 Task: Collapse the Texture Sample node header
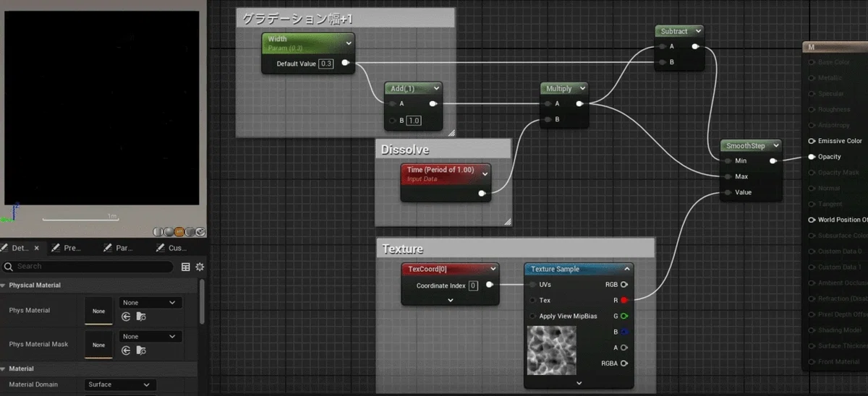(626, 269)
